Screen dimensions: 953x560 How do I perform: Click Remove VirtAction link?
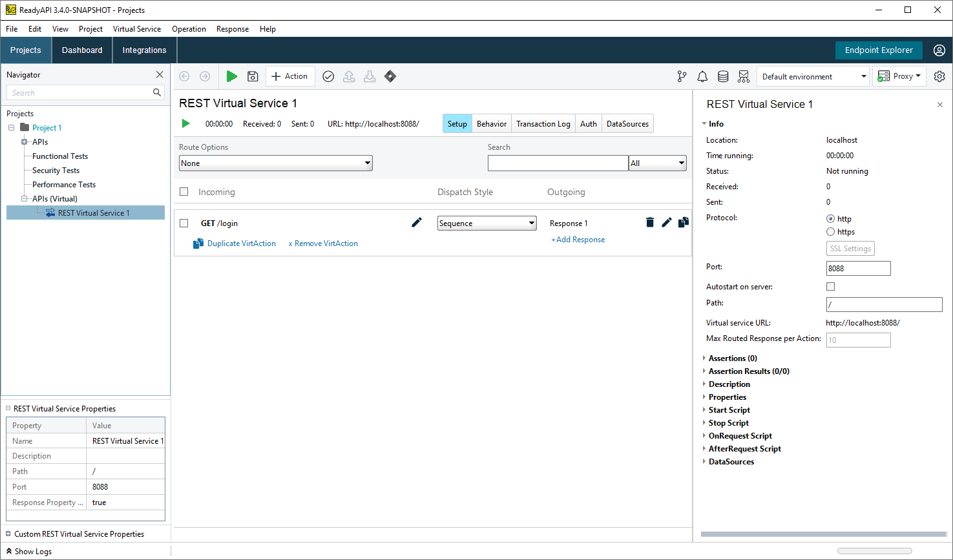coord(323,244)
